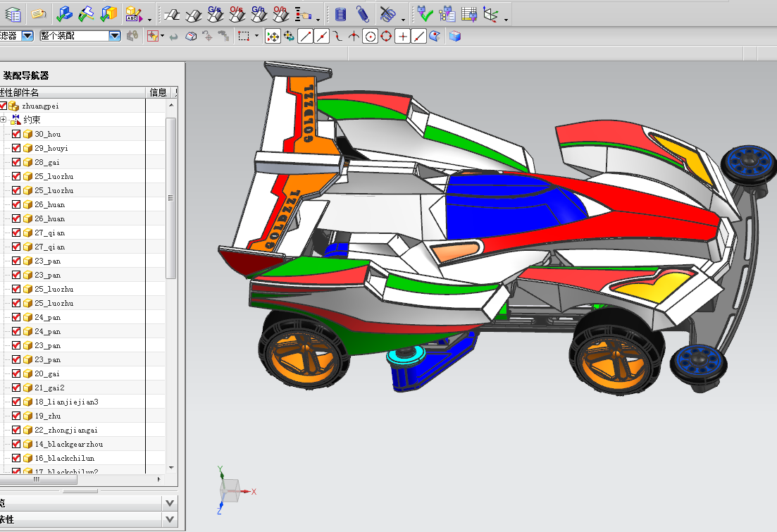Toggle the enable snap points button
Image resolution: width=777 pixels, height=532 pixels.
pyautogui.click(x=273, y=36)
